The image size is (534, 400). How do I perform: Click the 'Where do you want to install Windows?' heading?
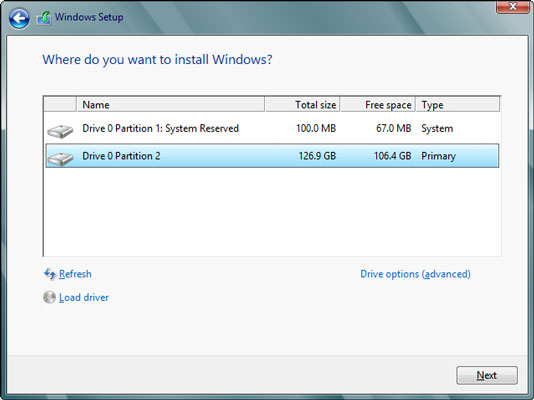[x=157, y=60]
